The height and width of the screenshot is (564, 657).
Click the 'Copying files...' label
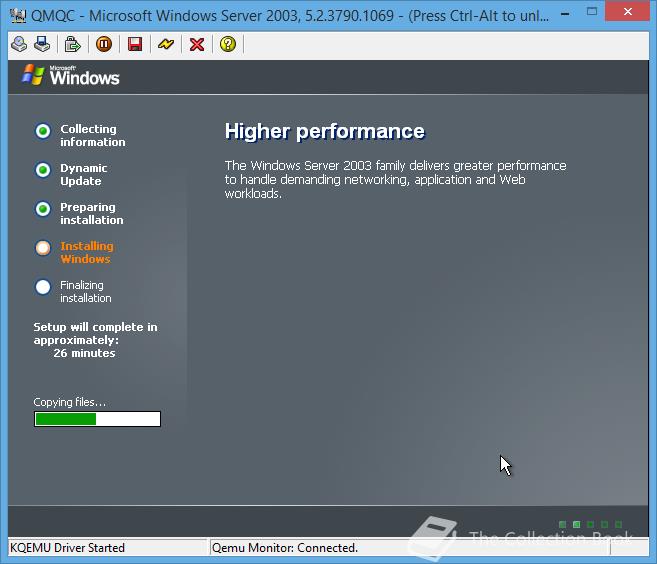[x=70, y=402]
